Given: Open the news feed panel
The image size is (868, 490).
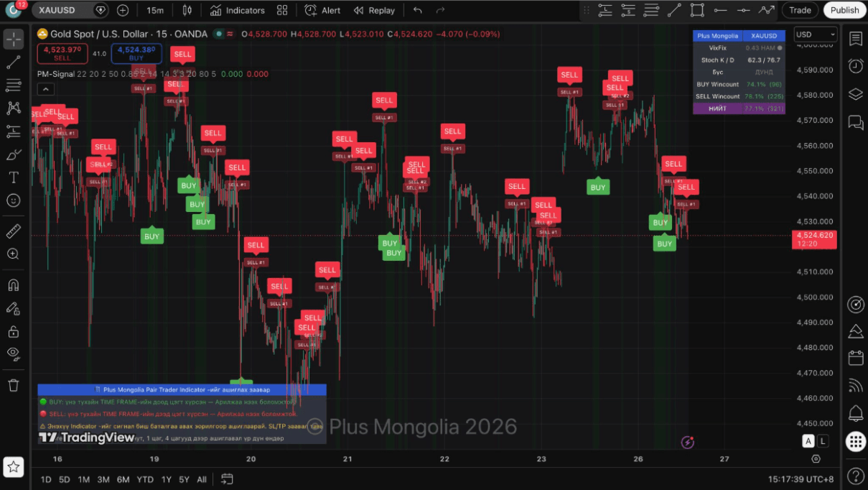Looking at the screenshot, I should (855, 386).
